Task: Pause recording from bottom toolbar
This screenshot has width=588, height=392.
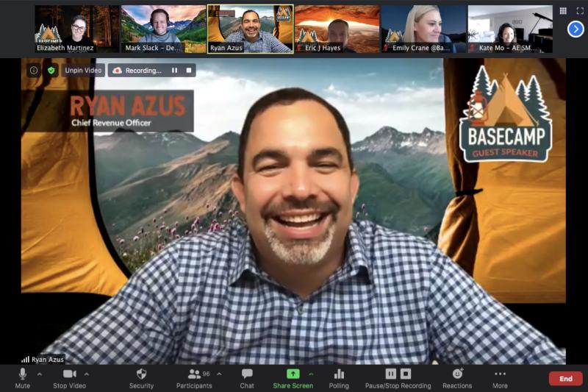Action: (390, 374)
